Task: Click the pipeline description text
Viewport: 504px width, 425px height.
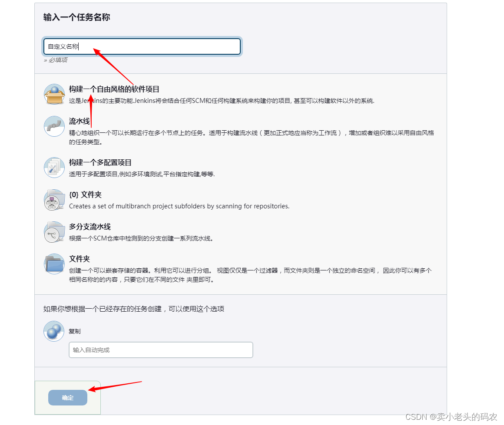Action: 252,138
